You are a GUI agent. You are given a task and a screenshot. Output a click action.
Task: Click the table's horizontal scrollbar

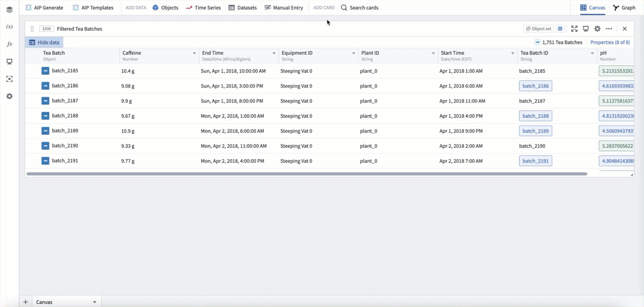(307, 174)
